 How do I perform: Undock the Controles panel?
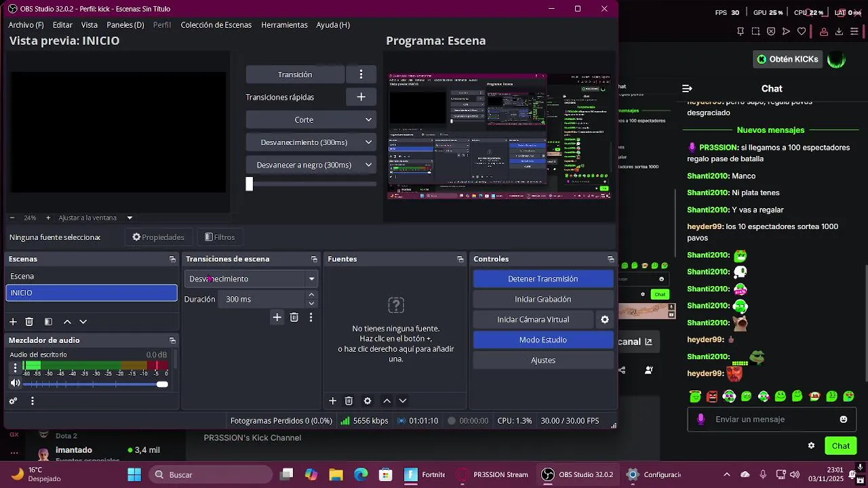[611, 259]
